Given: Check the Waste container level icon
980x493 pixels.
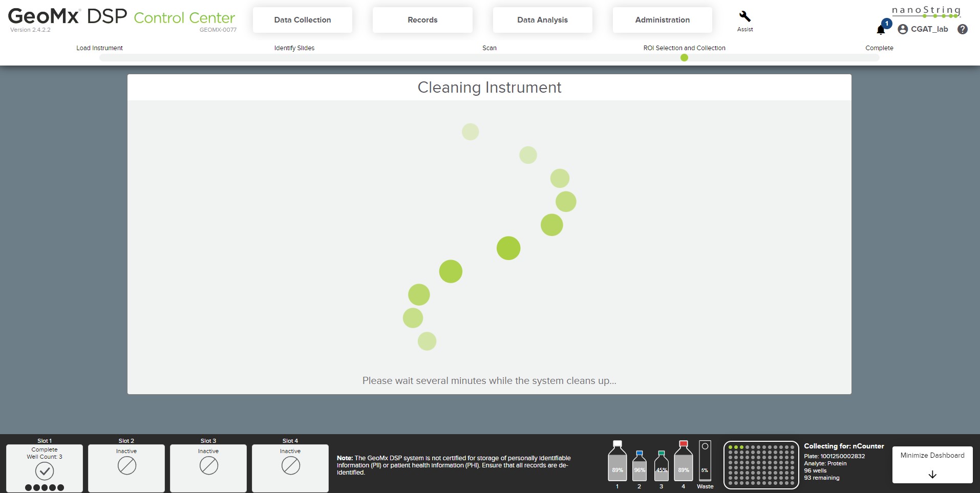Looking at the screenshot, I should [705, 461].
